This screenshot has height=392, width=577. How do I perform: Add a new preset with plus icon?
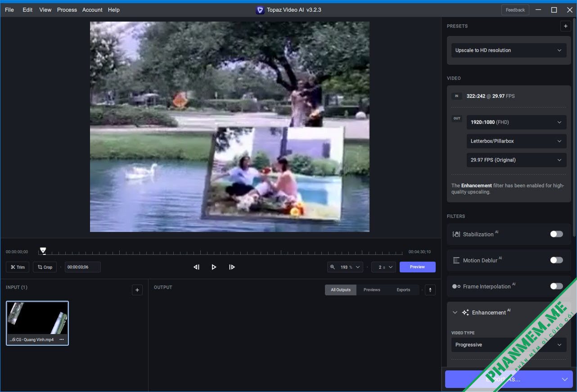[566, 26]
